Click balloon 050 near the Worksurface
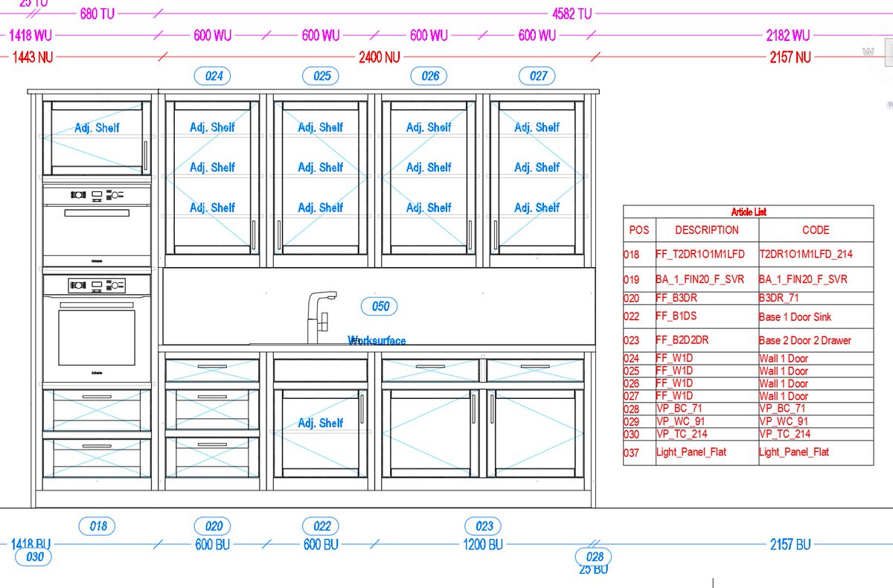This screenshot has height=588, width=893. click(x=380, y=306)
